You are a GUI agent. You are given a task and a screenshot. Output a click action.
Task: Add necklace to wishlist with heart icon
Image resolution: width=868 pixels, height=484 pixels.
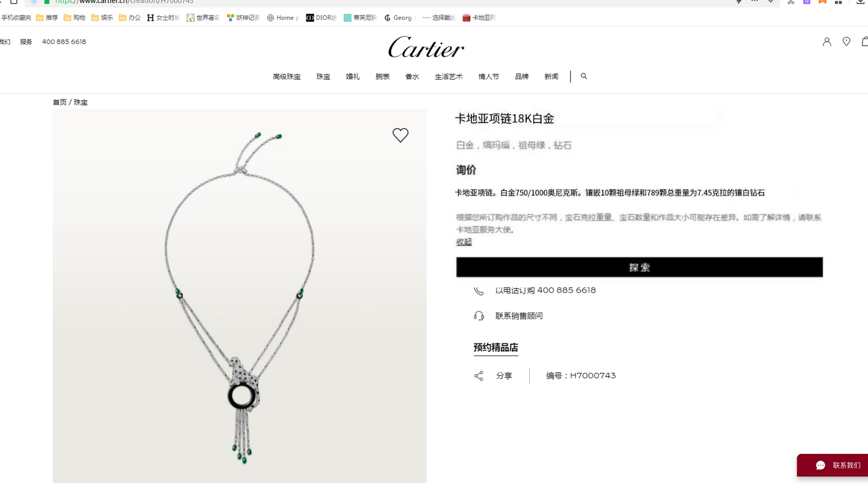(400, 135)
